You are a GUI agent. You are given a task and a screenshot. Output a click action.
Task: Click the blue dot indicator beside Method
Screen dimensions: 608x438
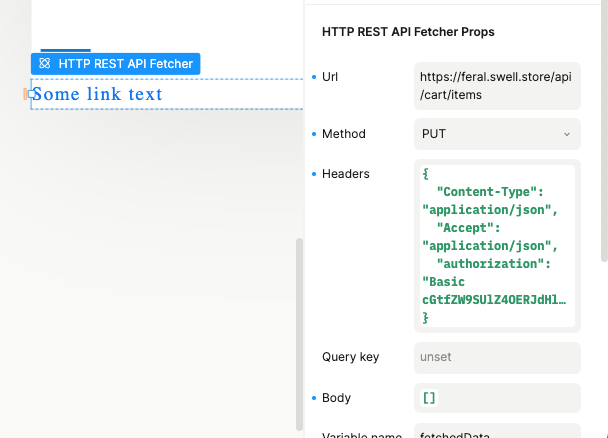(x=313, y=134)
